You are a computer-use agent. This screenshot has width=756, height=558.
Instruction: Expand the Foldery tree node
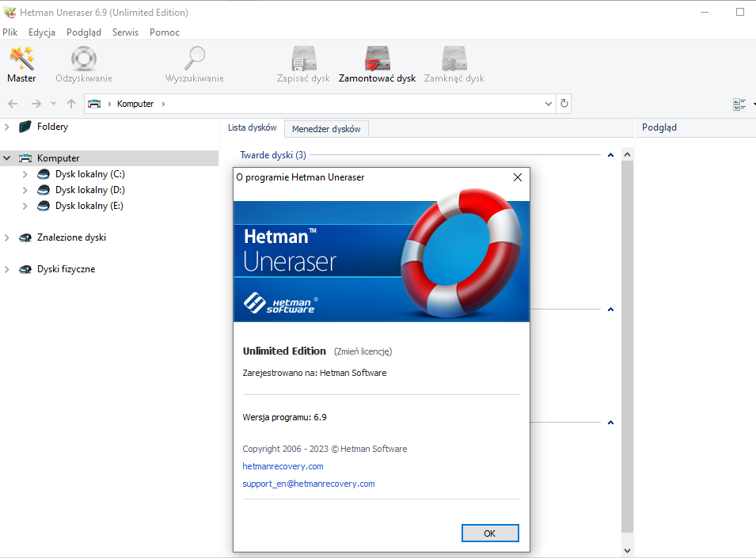(x=7, y=127)
